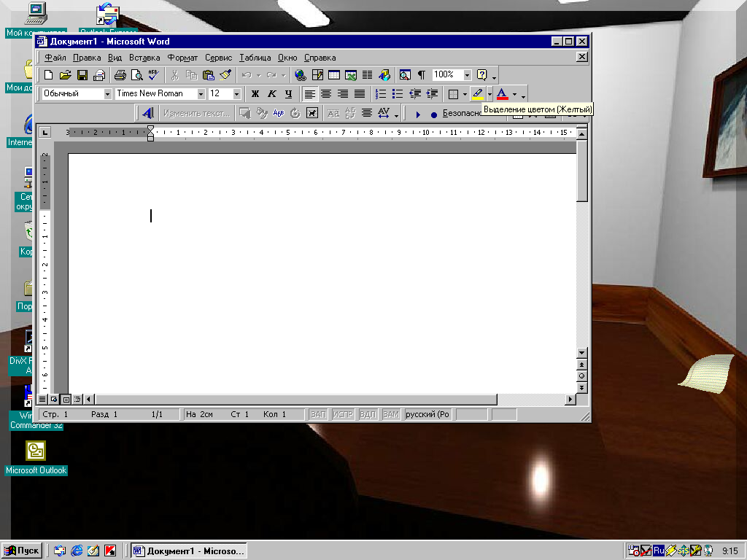Insert a table with the grid icon
747x560 pixels.
334,75
